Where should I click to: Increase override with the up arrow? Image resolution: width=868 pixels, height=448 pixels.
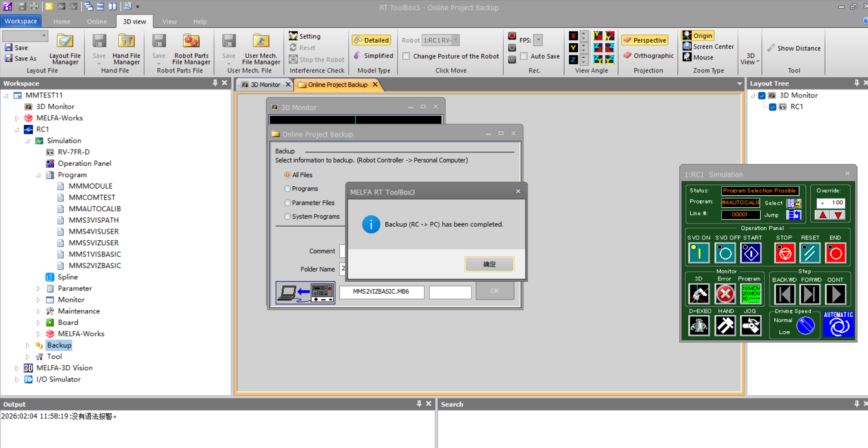[x=823, y=215]
